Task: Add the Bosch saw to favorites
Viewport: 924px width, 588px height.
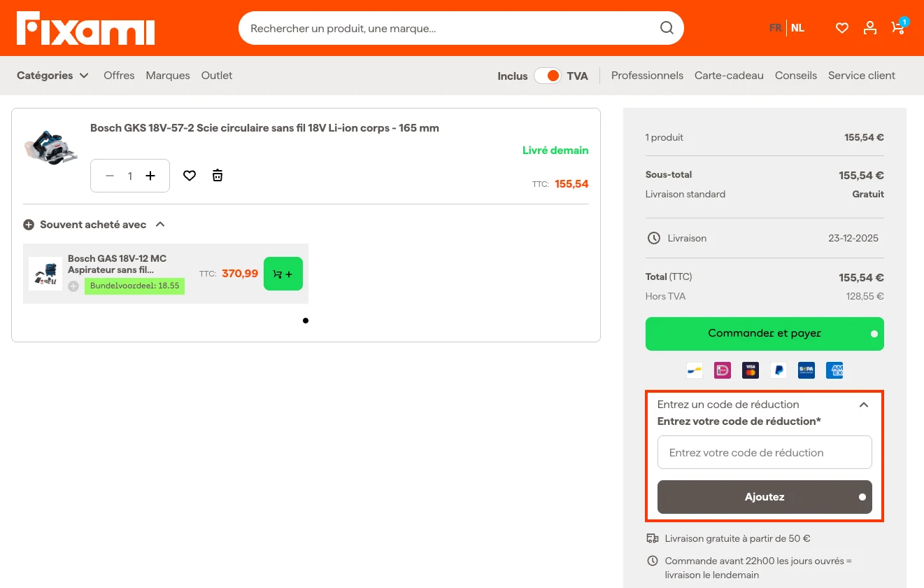Action: (x=189, y=175)
